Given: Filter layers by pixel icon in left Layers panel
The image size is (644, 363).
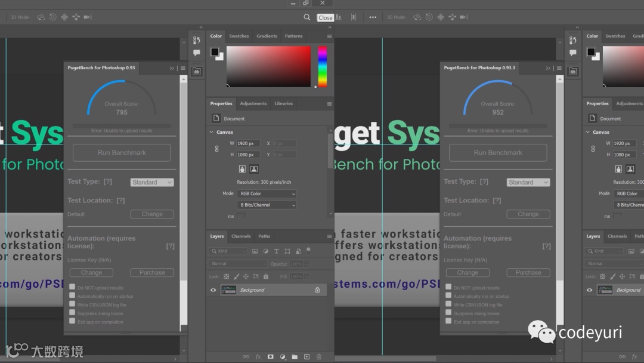Looking at the screenshot, I should [x=255, y=251].
